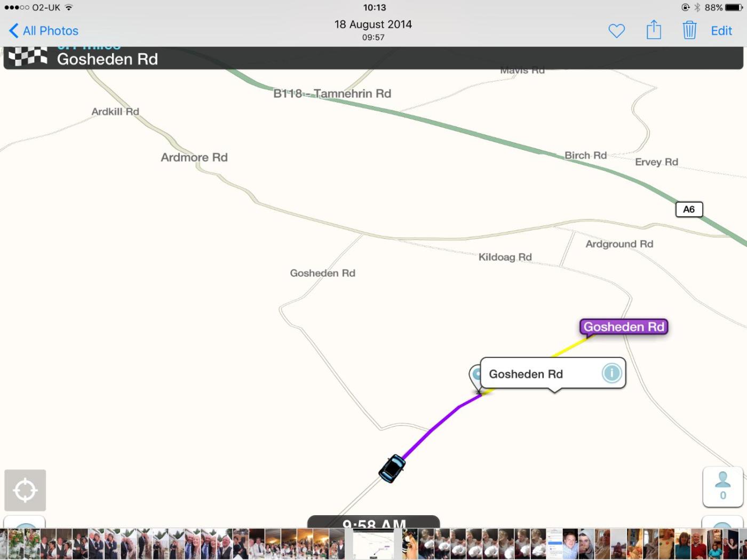This screenshot has height=560, width=747.
Task: Tap the info icon in Gosheden Rd popup
Action: click(611, 373)
